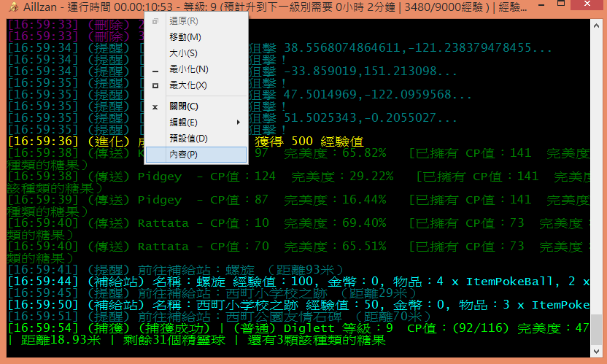
Task: Click the submenu arrow next to 編輯(E)
Action: point(238,123)
